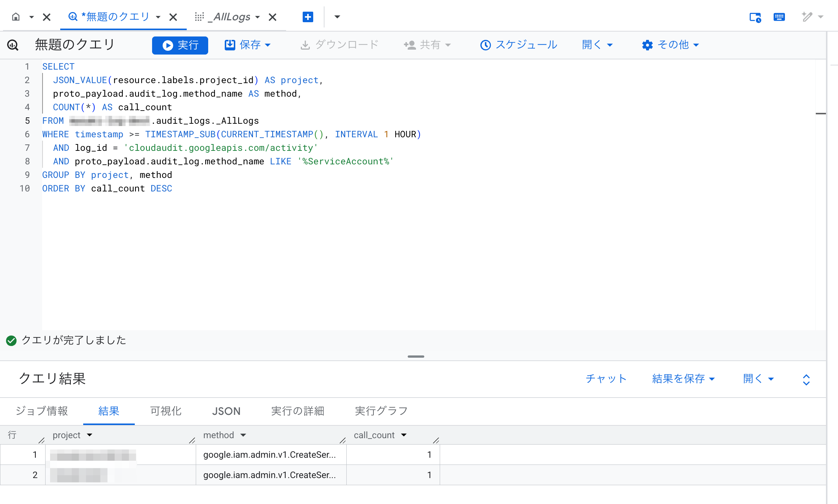Screen dimensions: 838x504
Task: Open the call_count column dropdown arrow
Action: (x=404, y=435)
